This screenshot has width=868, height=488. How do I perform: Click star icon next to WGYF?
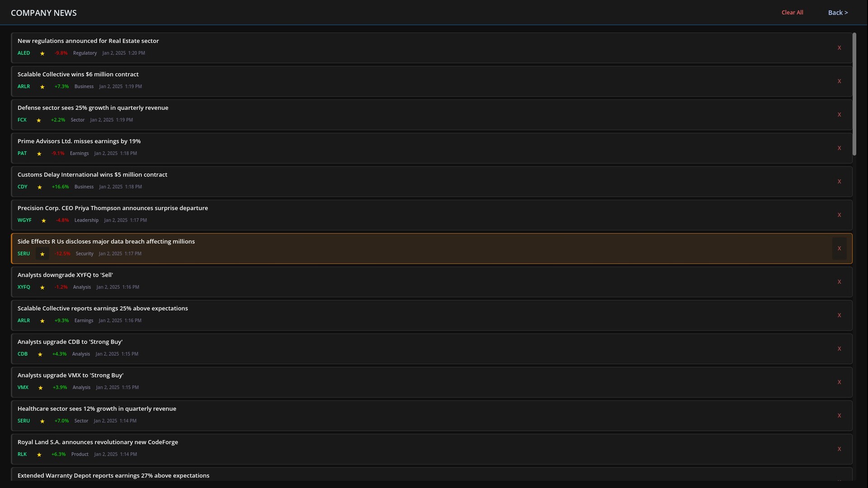click(x=44, y=221)
